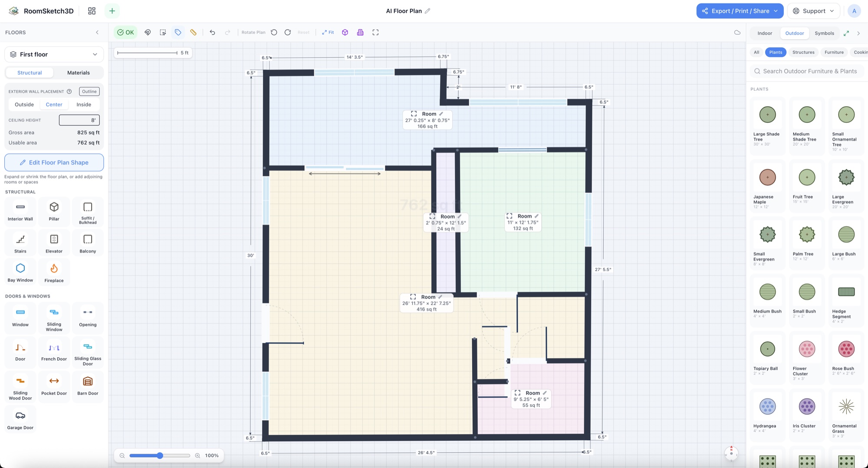Click the green plus new project button
Viewport: 868px width, 468px height.
pyautogui.click(x=112, y=11)
